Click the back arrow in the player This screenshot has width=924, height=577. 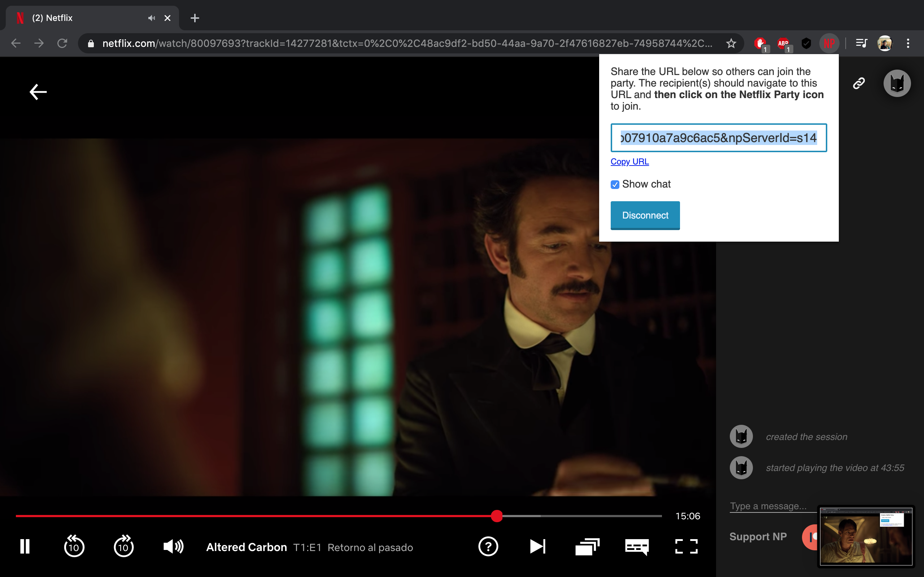point(38,92)
